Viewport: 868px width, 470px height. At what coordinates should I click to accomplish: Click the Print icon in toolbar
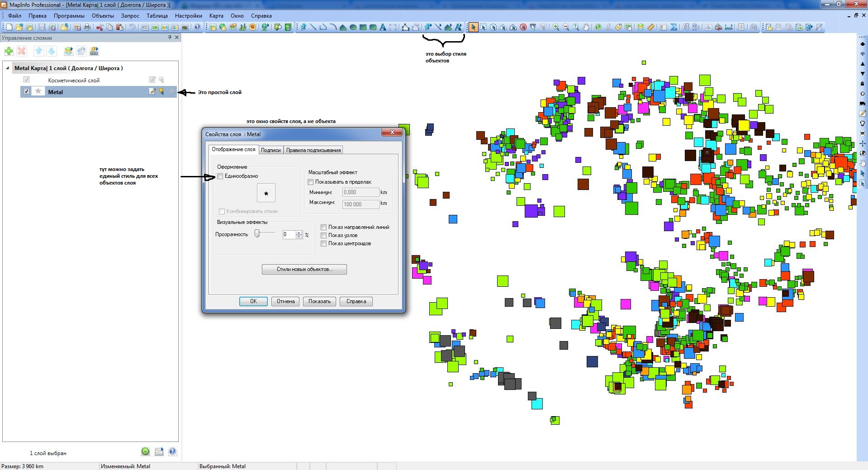(87, 27)
